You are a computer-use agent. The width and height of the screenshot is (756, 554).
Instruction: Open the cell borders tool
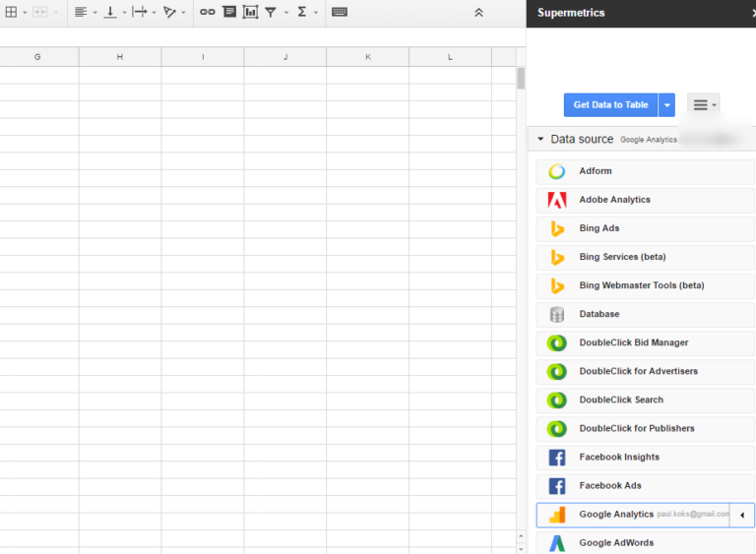point(11,12)
